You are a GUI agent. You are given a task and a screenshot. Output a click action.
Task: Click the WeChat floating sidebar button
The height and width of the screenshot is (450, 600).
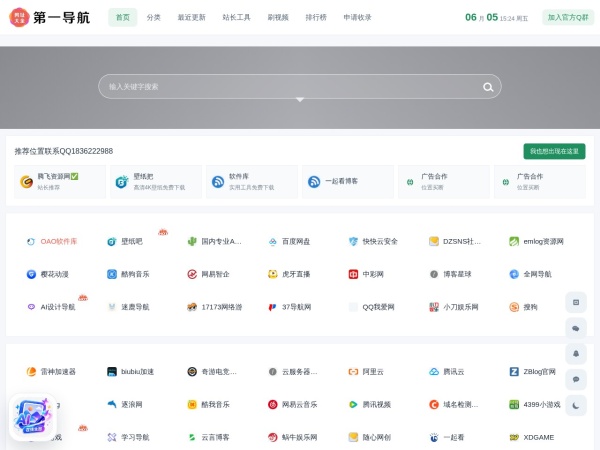click(576, 328)
